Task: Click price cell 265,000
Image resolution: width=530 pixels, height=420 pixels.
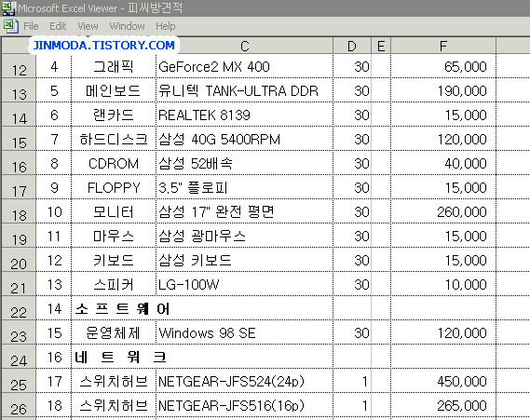Action: 443,405
